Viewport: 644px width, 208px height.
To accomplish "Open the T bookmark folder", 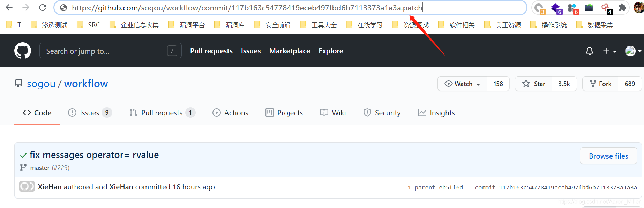I will (14, 25).
